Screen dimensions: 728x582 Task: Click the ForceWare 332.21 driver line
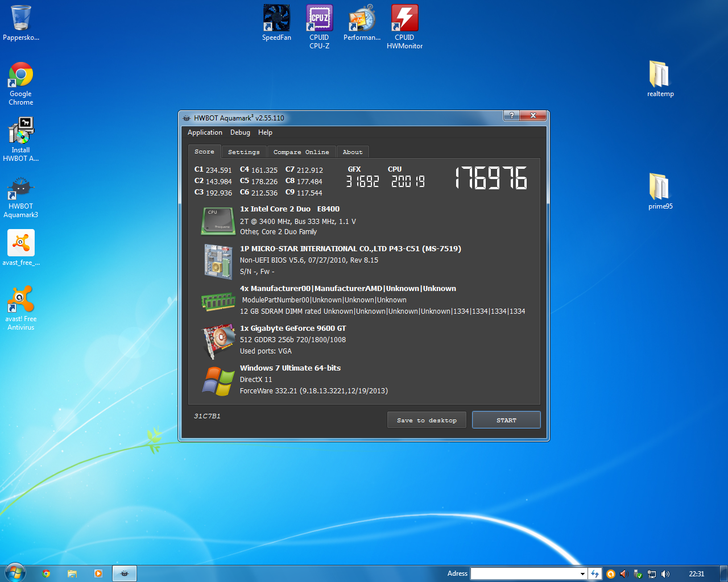point(314,391)
